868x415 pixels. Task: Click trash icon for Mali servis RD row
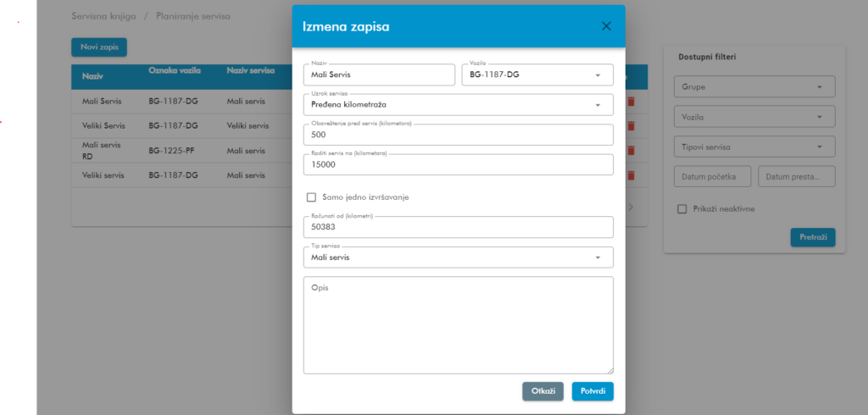point(631,150)
